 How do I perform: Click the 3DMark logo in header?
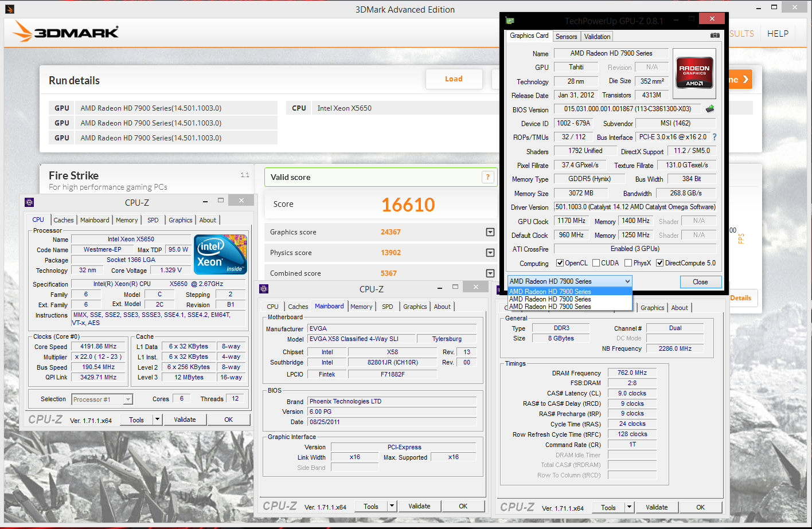coord(67,32)
